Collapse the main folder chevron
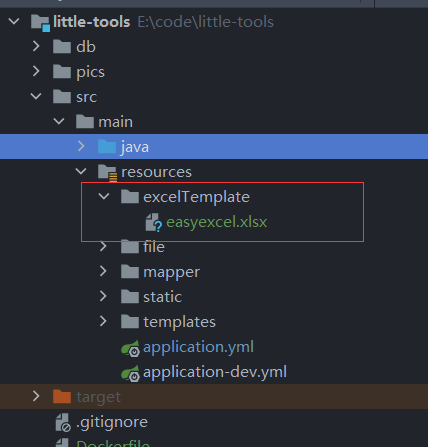Viewport: 428px width, 447px height. 59,121
